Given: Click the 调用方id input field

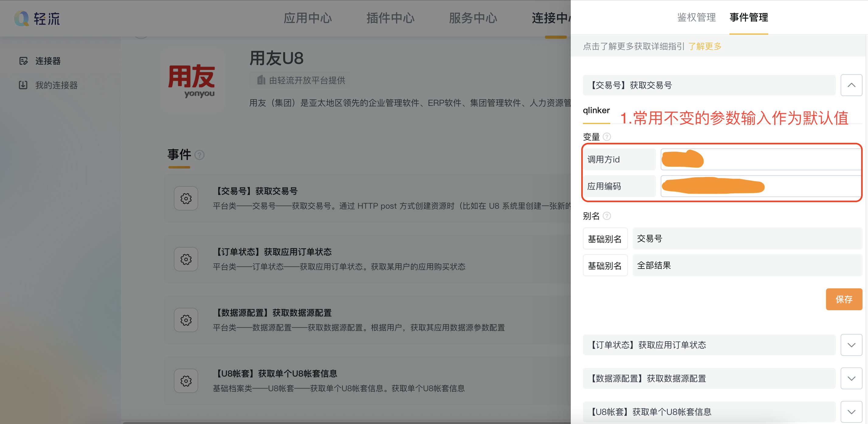Looking at the screenshot, I should tap(761, 160).
